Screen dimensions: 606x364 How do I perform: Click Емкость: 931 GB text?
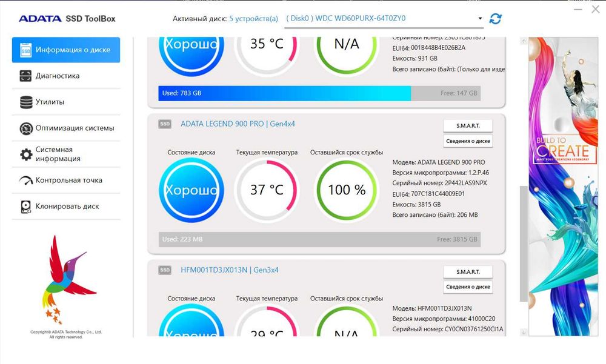coord(415,58)
